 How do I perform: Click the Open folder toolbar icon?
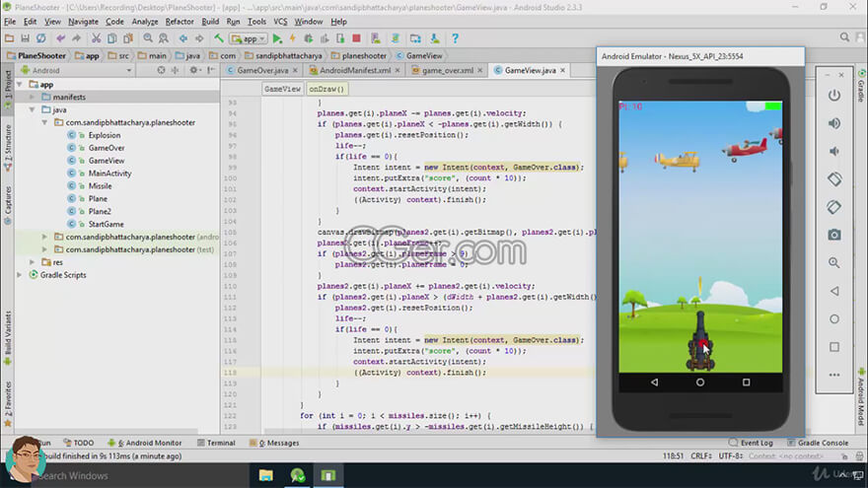coord(10,38)
